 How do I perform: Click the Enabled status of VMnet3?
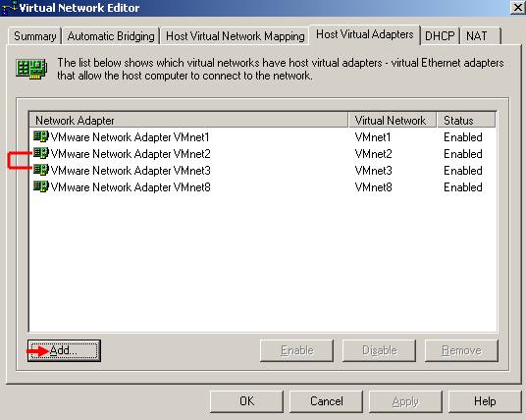point(463,171)
